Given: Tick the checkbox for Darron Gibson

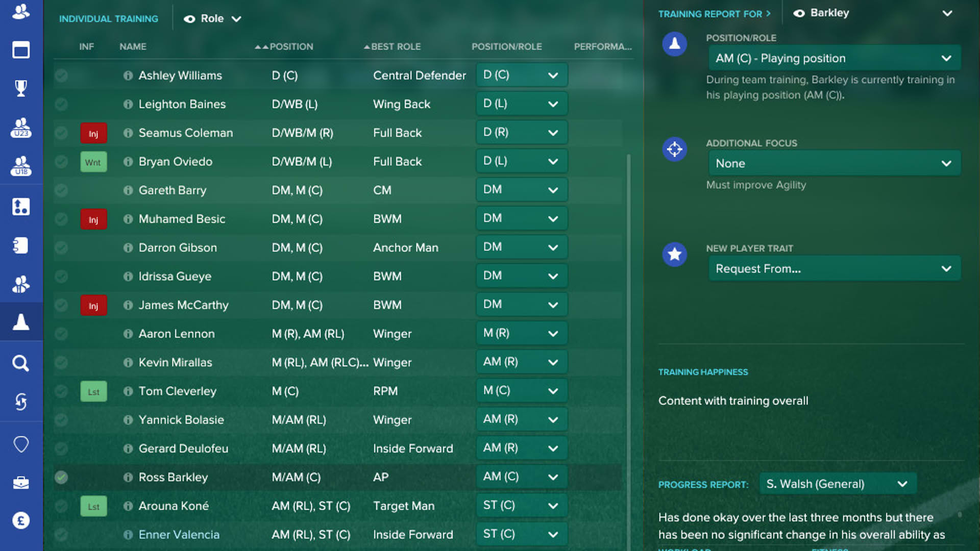Looking at the screenshot, I should (61, 247).
